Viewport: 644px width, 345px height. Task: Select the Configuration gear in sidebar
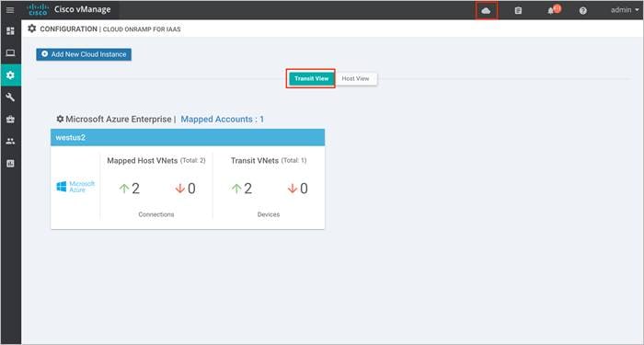click(10, 75)
